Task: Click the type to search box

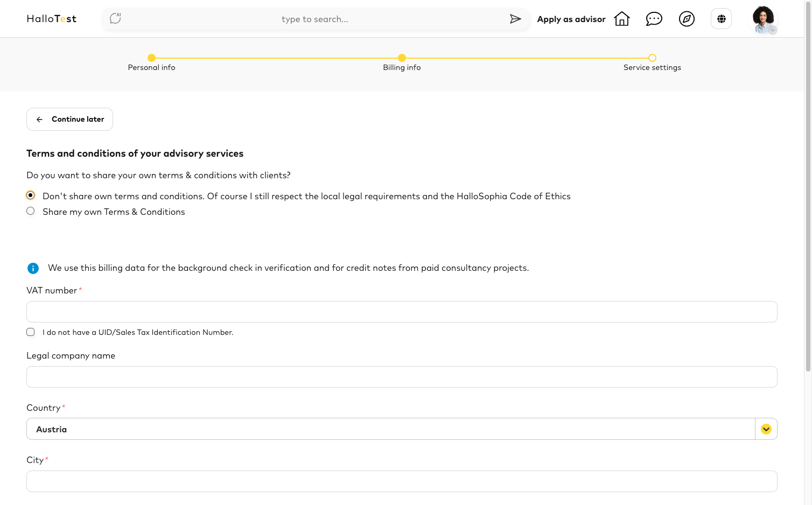Action: pos(315,19)
